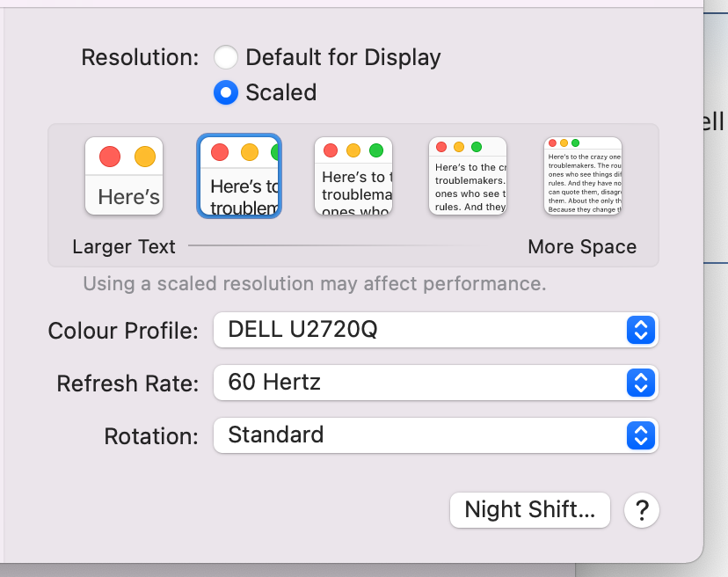Expand the Rotation dropdown set to Standard

[422, 435]
